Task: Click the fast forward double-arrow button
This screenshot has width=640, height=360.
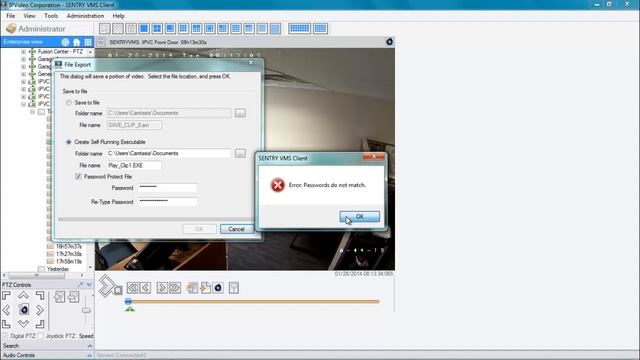Action: [175, 288]
